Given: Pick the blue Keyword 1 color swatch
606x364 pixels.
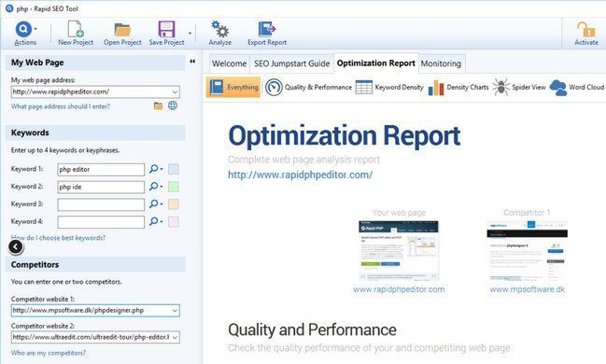Looking at the screenshot, I should click(174, 169).
